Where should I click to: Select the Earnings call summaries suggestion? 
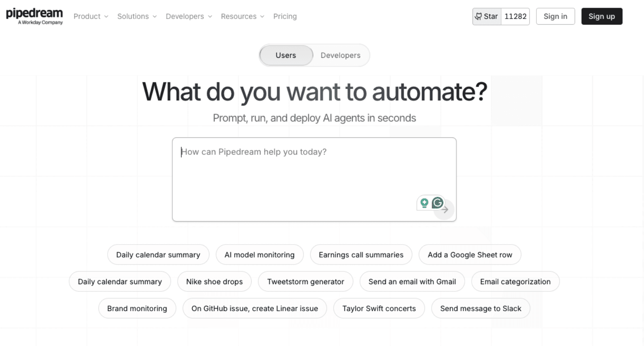pyautogui.click(x=361, y=255)
